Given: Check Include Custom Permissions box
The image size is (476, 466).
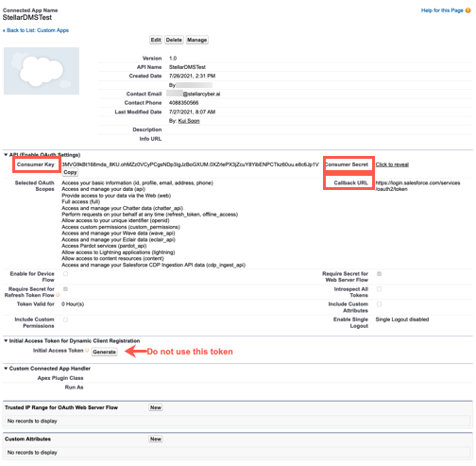Looking at the screenshot, I should (x=65, y=319).
